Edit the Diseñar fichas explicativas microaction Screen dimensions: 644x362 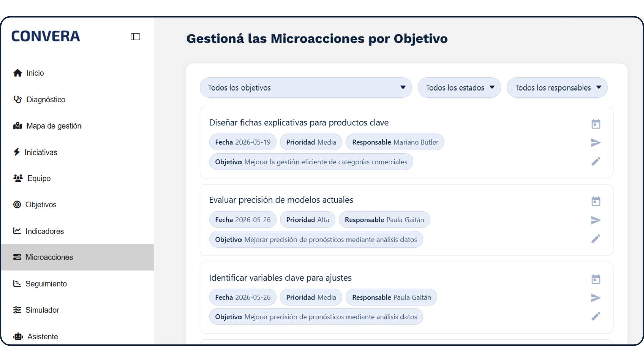596,161
